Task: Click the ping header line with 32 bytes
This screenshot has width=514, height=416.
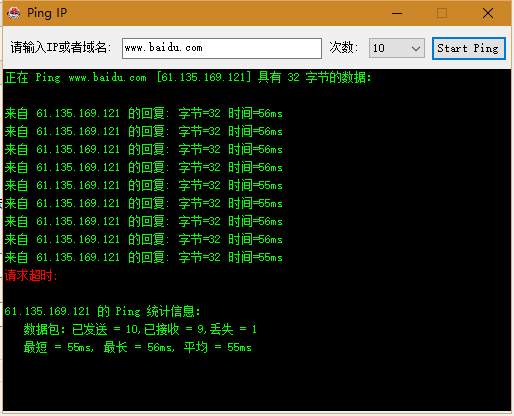Action: [188, 78]
